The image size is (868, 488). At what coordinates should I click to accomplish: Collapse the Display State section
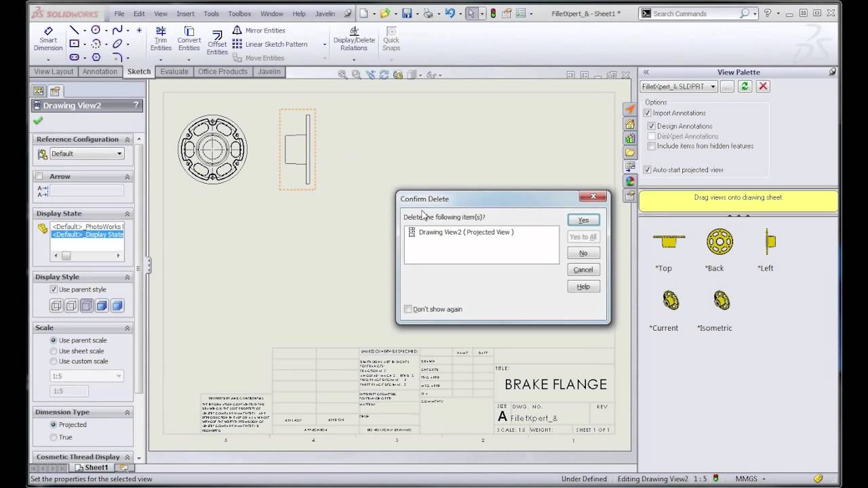(127, 213)
